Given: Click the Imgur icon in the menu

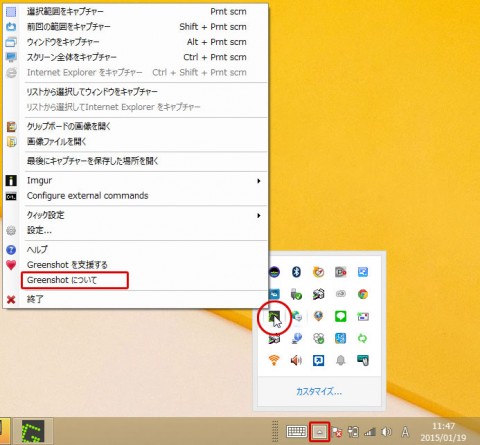Looking at the screenshot, I should (x=11, y=181).
